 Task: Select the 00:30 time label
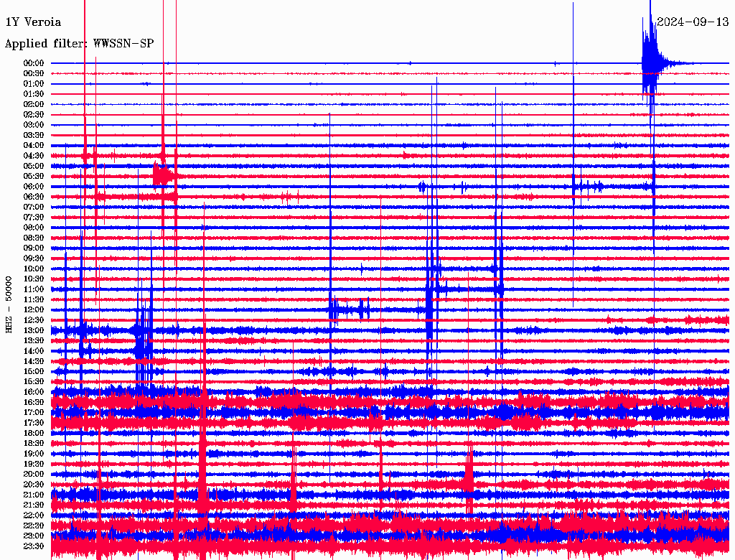34,73
